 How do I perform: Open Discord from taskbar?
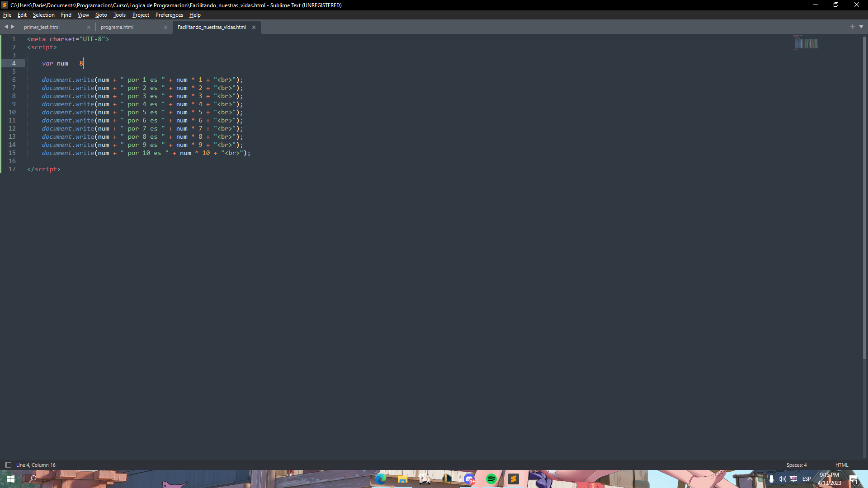(469, 479)
